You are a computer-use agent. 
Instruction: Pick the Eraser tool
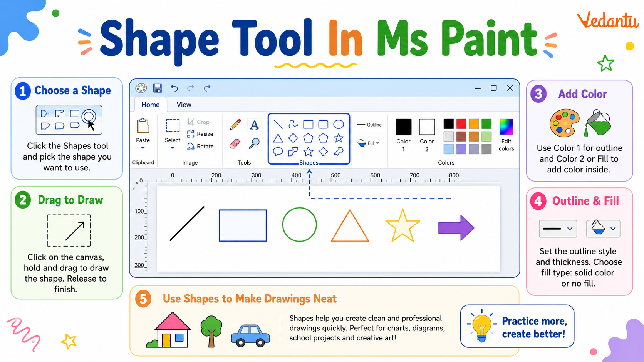235,144
